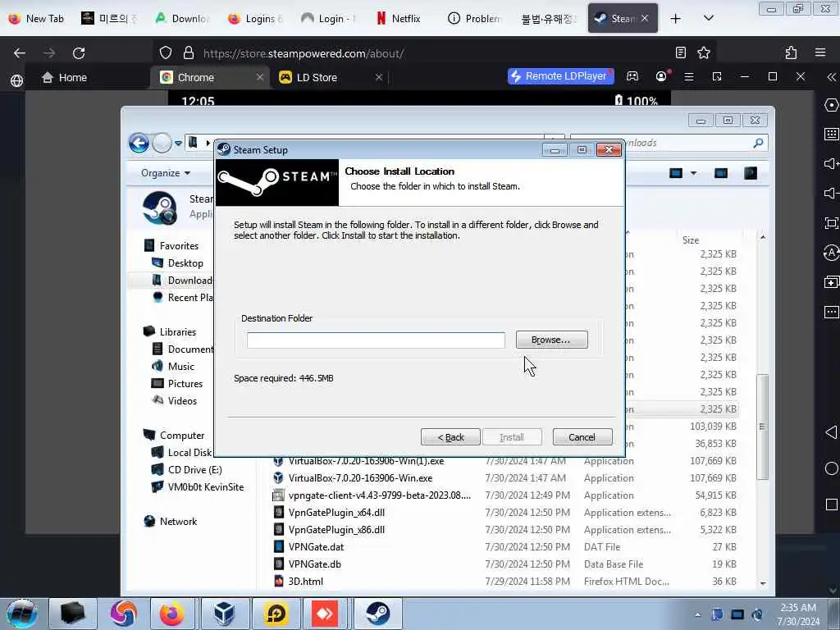The height and width of the screenshot is (630, 840).
Task: Click the browser back arrow
Action: tap(20, 53)
